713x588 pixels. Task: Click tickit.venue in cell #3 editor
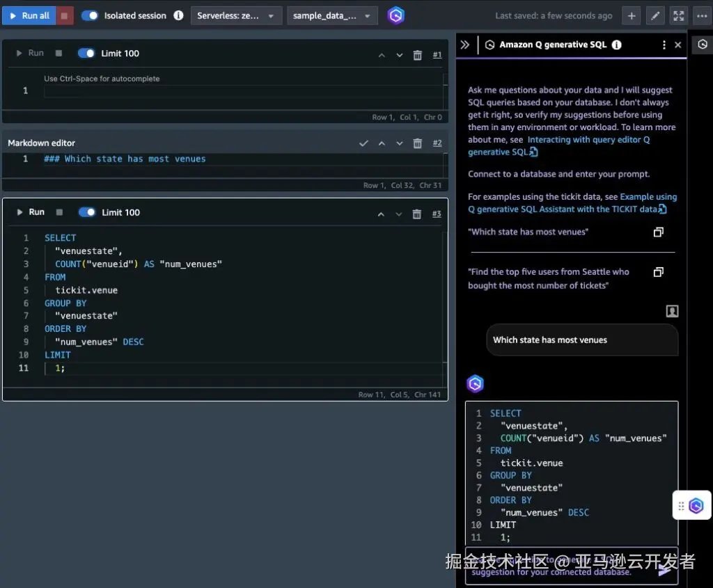click(86, 290)
